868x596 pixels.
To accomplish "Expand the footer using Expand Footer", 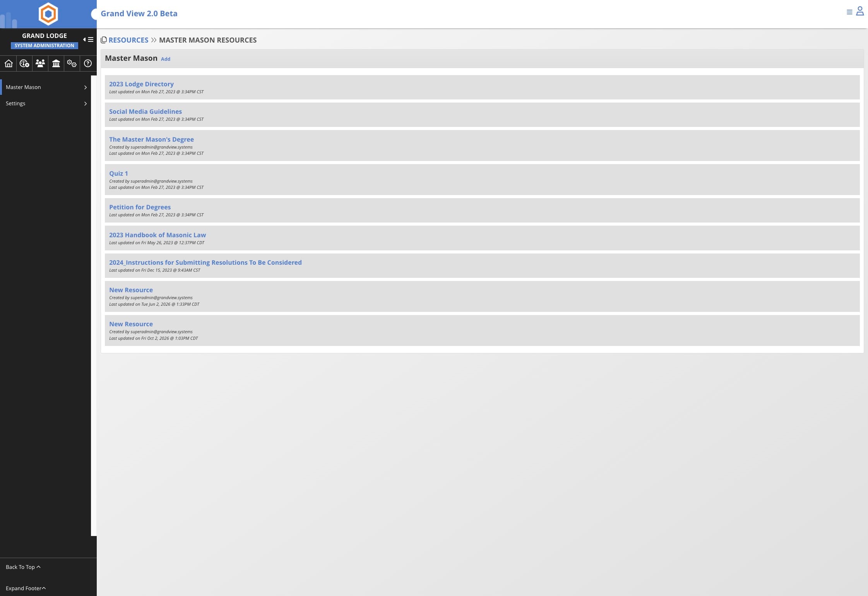I will (x=26, y=588).
